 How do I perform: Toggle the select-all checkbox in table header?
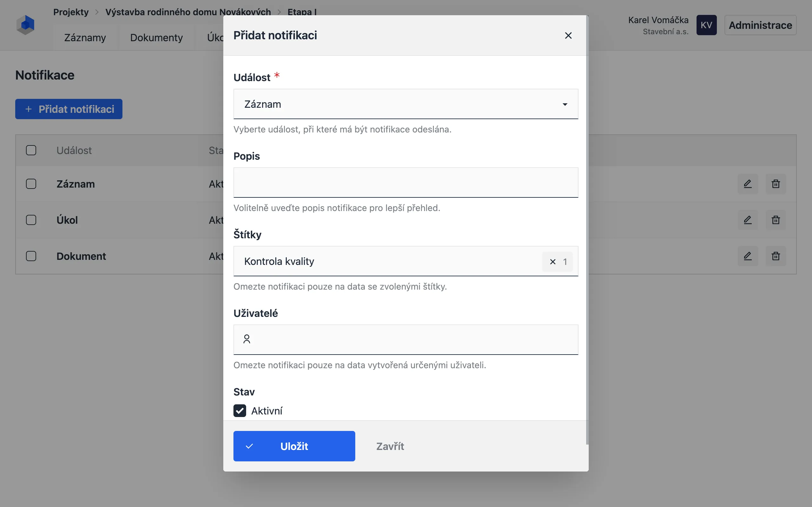click(x=31, y=150)
